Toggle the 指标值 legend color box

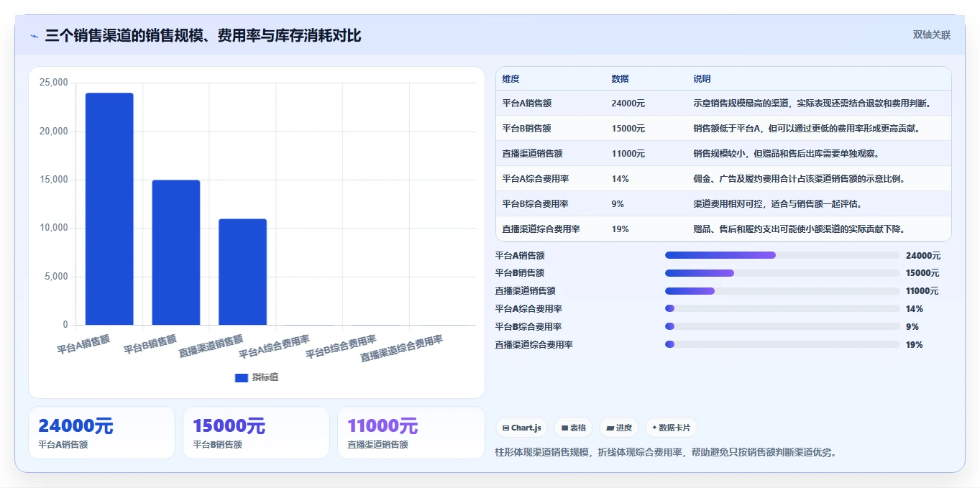pyautogui.click(x=242, y=377)
